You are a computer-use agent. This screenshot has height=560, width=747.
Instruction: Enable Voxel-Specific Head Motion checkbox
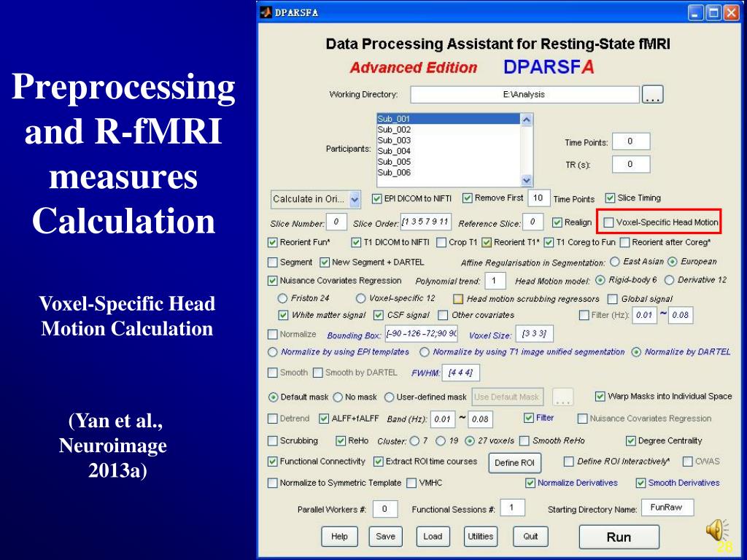608,222
